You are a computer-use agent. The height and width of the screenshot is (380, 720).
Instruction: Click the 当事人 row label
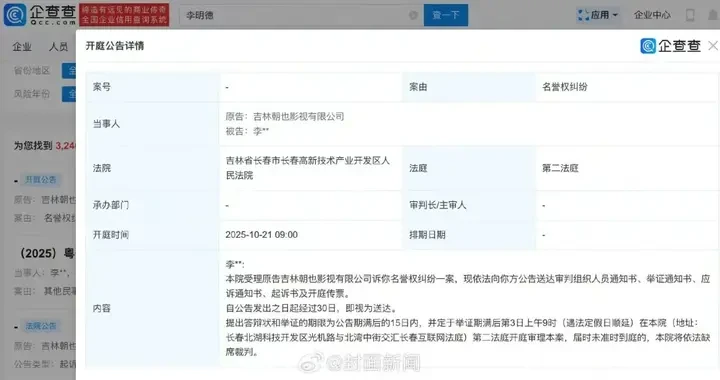106,124
